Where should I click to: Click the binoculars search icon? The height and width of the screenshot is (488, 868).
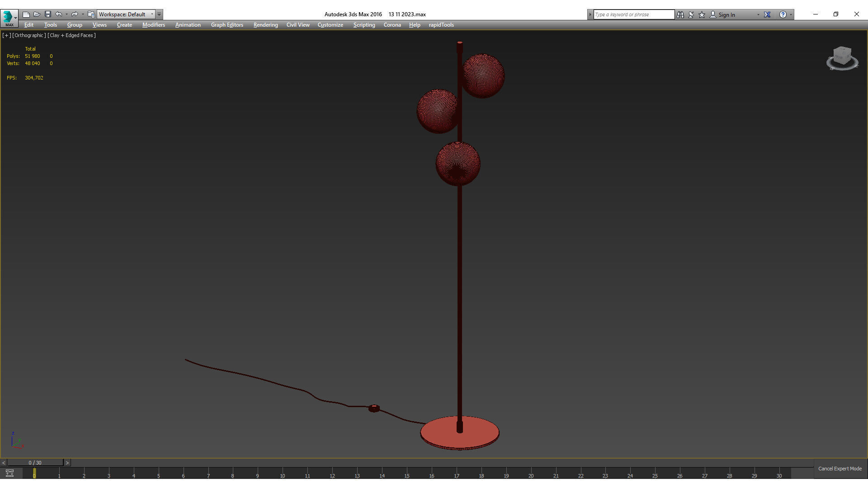(680, 14)
